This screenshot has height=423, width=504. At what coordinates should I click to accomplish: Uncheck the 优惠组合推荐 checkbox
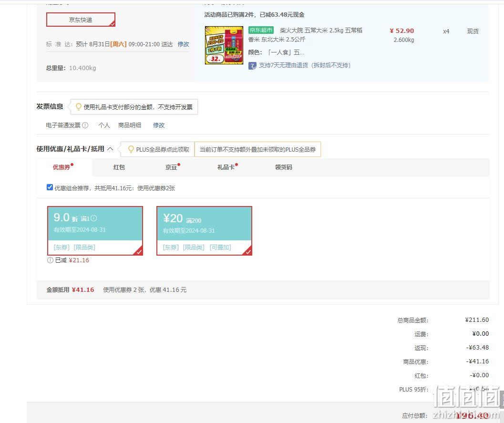click(50, 187)
